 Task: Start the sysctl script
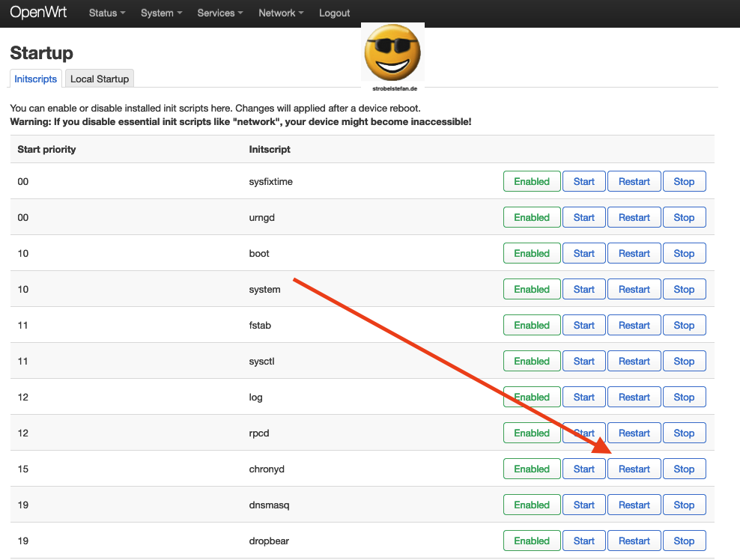pyautogui.click(x=583, y=361)
